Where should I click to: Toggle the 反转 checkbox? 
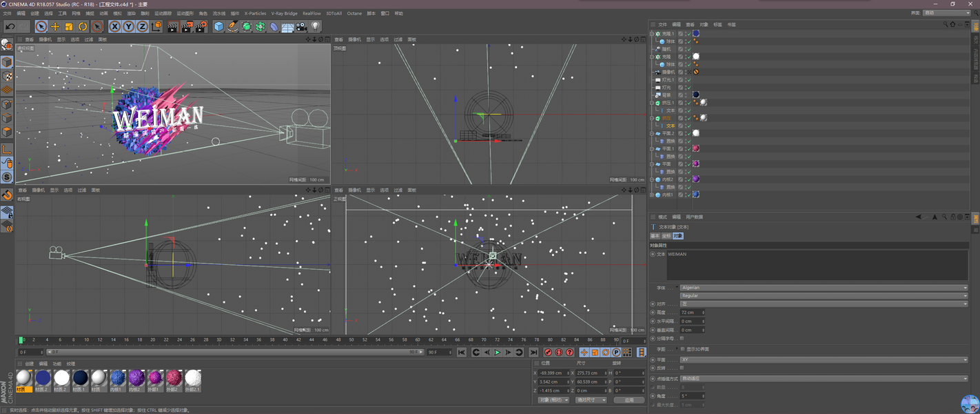coord(682,368)
